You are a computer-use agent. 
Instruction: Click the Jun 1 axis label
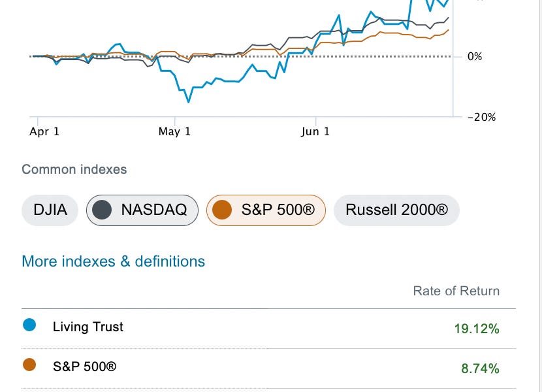[x=316, y=131]
